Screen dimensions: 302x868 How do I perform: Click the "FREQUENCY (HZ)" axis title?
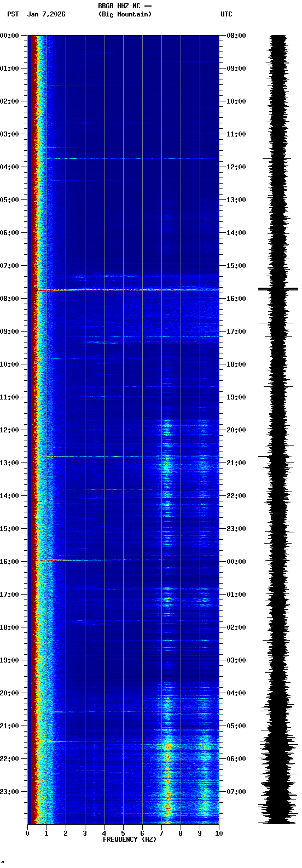tap(130, 840)
